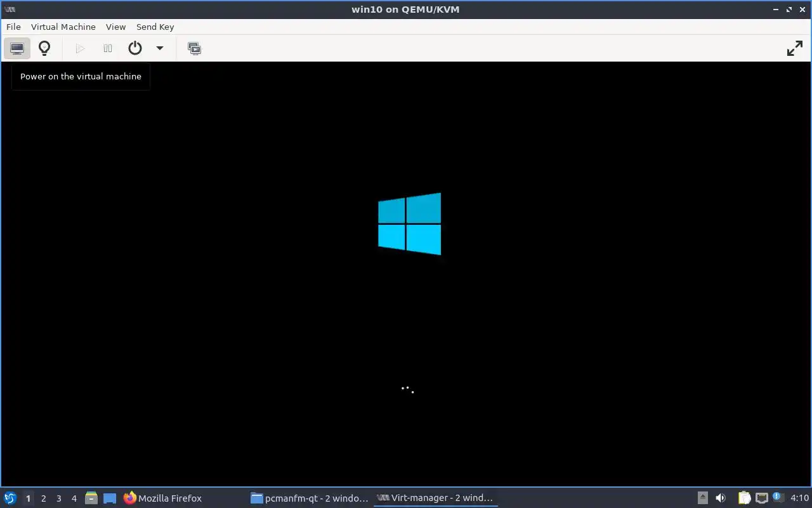Open the Lubuntu start menu
The height and width of the screenshot is (508, 812).
pyautogui.click(x=10, y=498)
